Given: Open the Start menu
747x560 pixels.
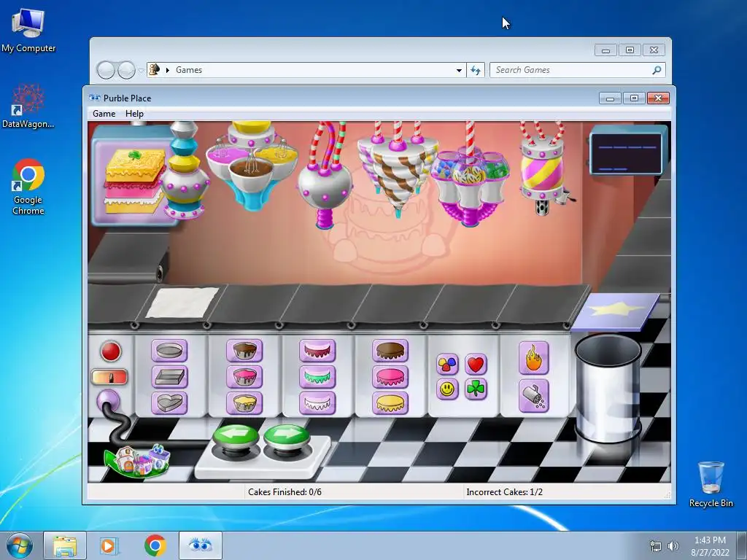Looking at the screenshot, I should coord(20,545).
